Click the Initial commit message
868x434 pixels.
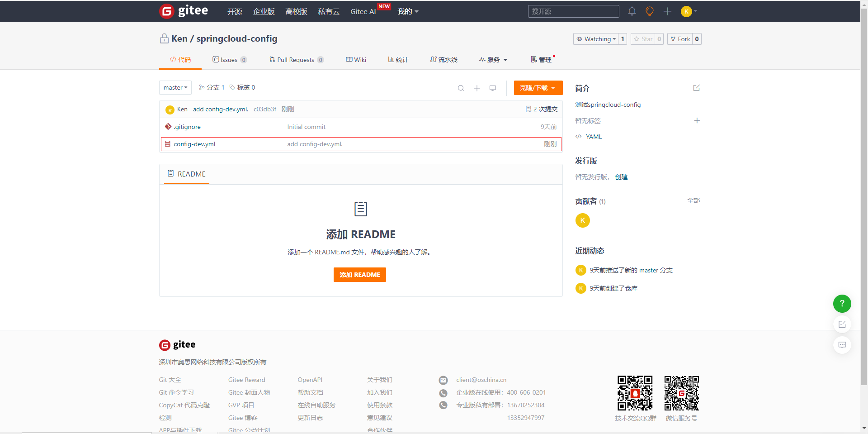click(x=306, y=127)
